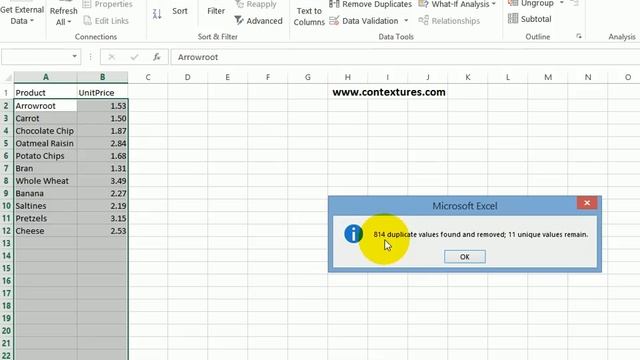Select column H header
Viewport: 640px width, 360px height.
(347, 77)
